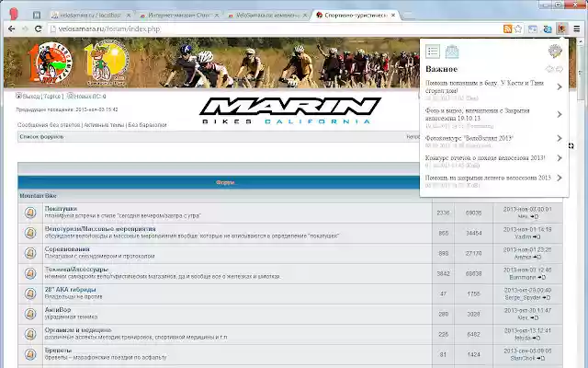
Task: Open the Техника/Аксессуары forum
Action: 76,270
